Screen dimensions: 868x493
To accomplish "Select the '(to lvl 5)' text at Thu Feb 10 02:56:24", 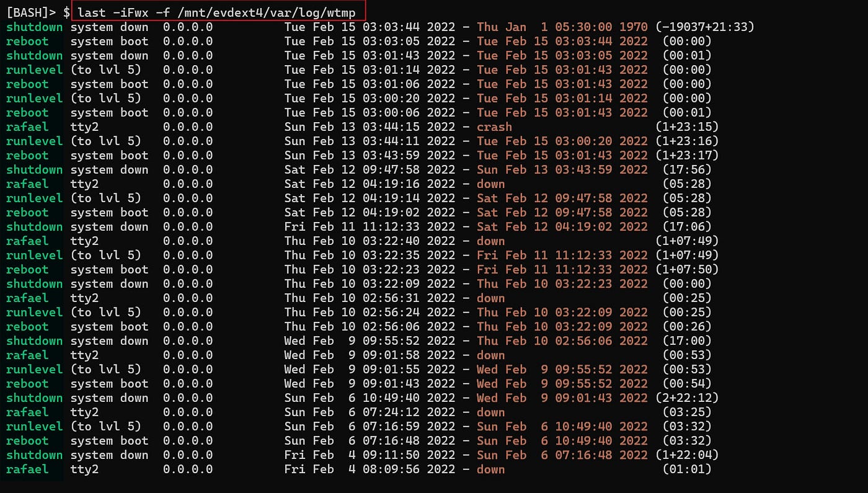I will tap(105, 313).
